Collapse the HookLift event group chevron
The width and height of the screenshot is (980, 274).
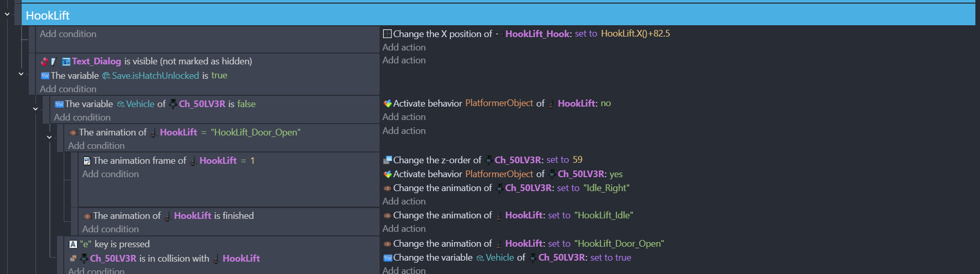click(x=7, y=14)
